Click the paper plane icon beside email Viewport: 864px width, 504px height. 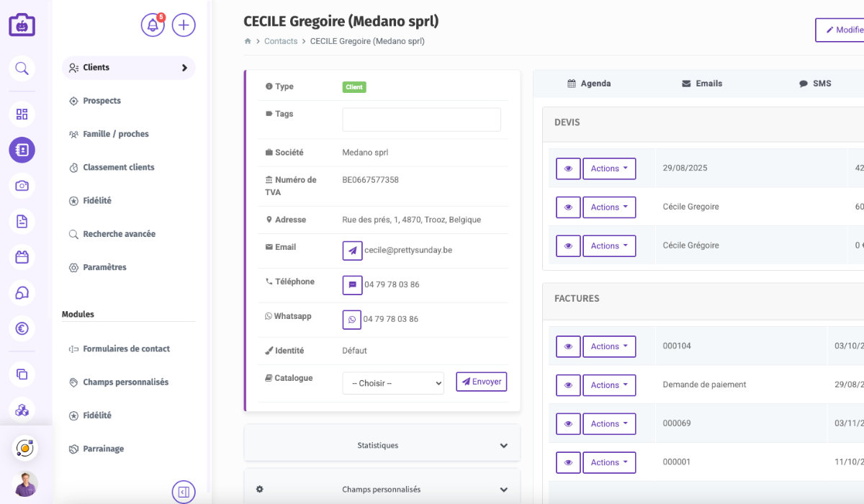tap(352, 251)
